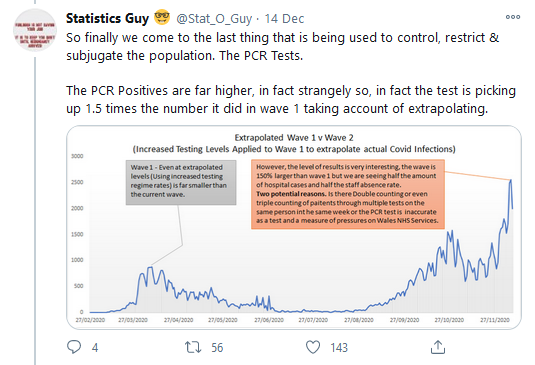Like the tweet with the heart icon
Screen dimensions: 535x365
(313, 347)
